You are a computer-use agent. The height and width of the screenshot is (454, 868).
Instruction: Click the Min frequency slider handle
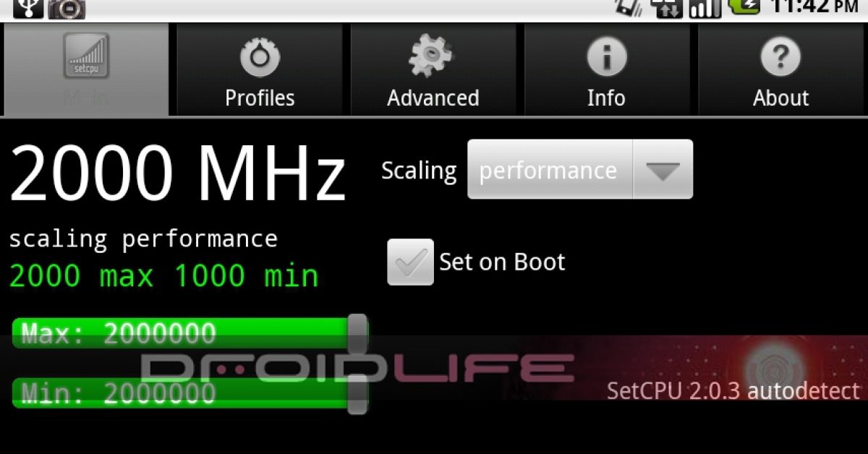357,393
